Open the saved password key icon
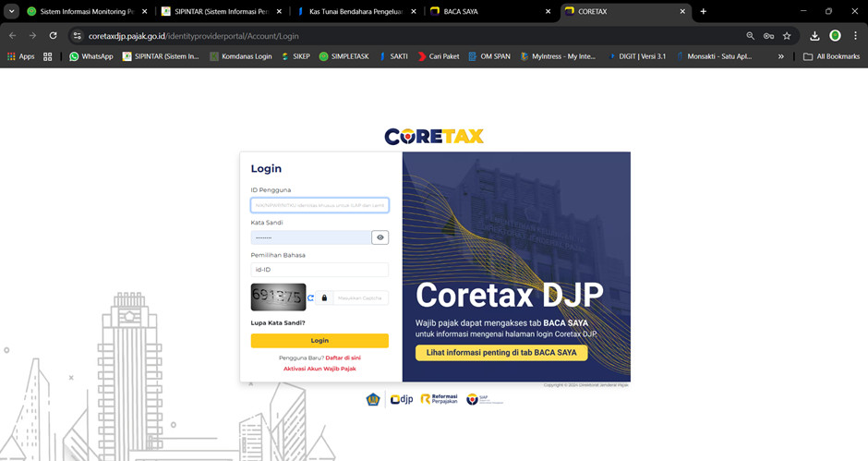This screenshot has height=461, width=868. [x=768, y=36]
